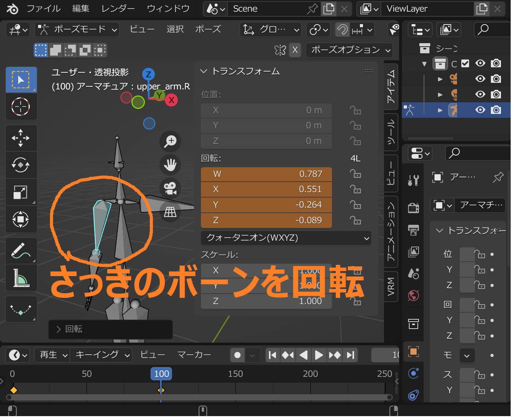Hide the armature object with eye icon
The height and width of the screenshot is (420, 513).
pos(480,110)
